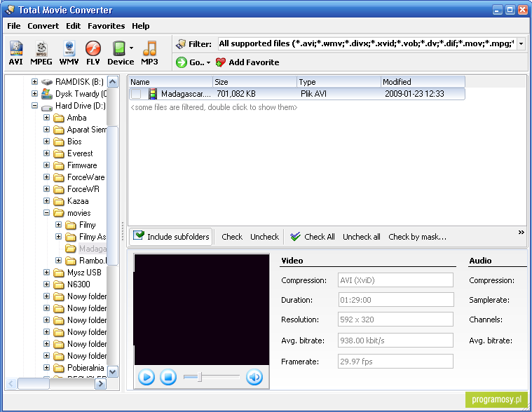
Task: Click the MPEG conversion icon
Action: coord(41,53)
